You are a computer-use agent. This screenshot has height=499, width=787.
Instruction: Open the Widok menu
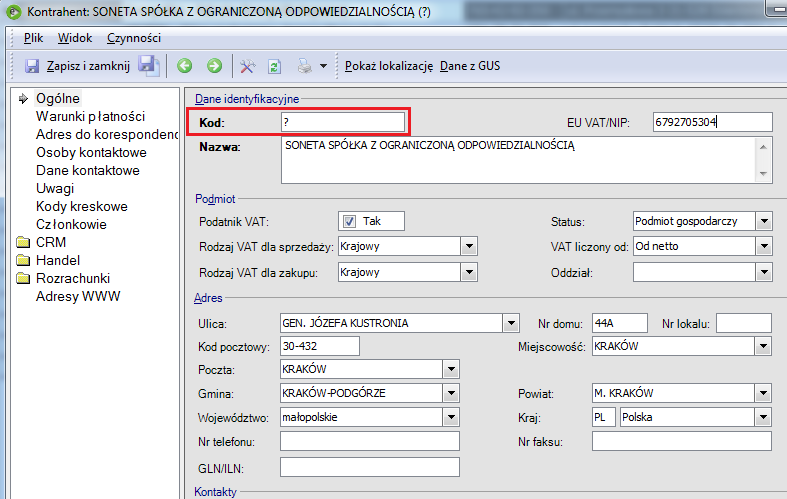75,38
